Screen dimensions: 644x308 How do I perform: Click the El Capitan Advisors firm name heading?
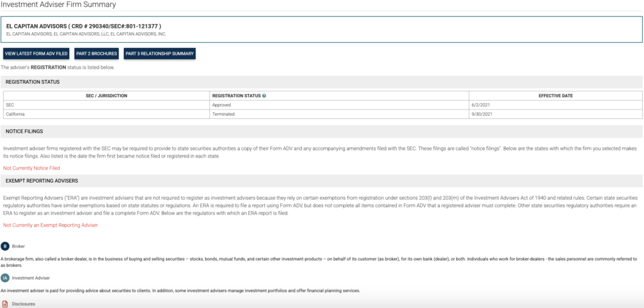click(x=84, y=26)
